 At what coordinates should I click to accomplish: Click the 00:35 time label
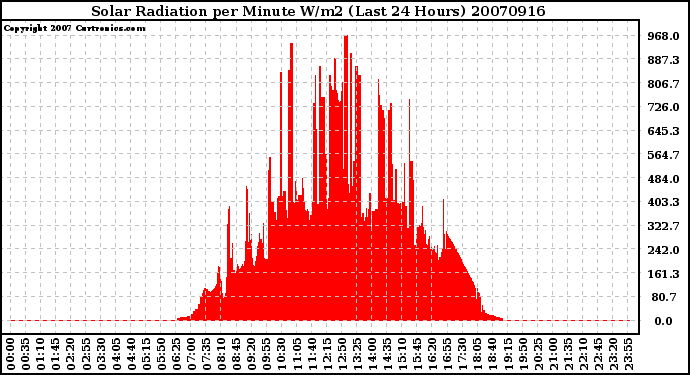[26, 355]
